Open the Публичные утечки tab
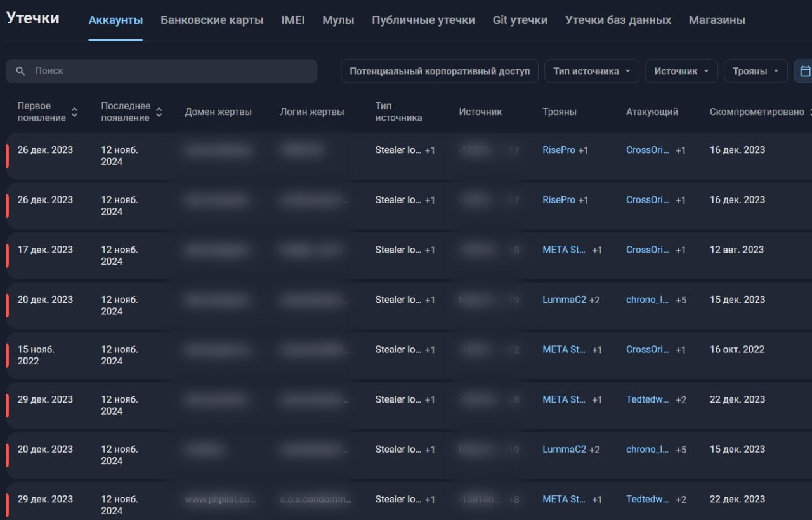This screenshot has height=520, width=812. tap(423, 20)
